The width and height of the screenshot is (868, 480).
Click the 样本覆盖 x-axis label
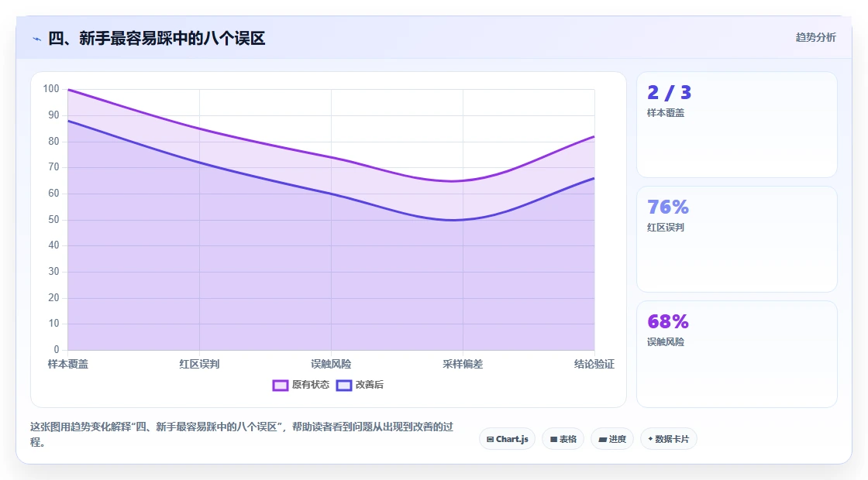68,364
